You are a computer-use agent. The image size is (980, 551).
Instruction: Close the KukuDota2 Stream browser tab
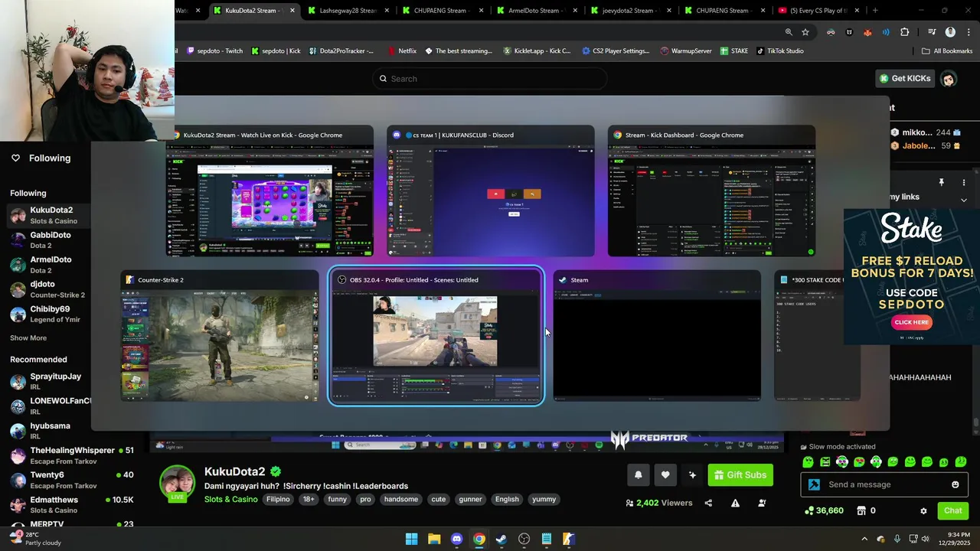point(292,11)
